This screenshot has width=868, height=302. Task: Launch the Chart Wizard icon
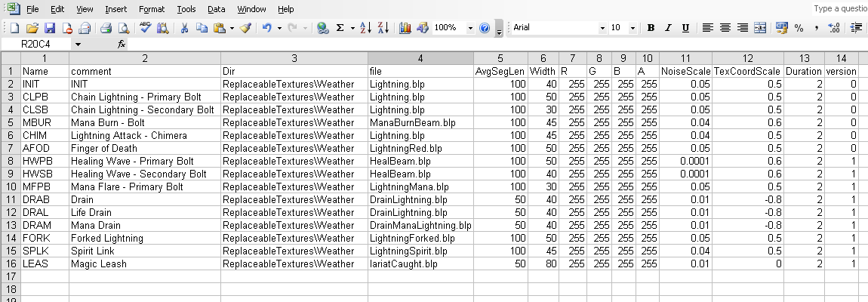point(405,28)
